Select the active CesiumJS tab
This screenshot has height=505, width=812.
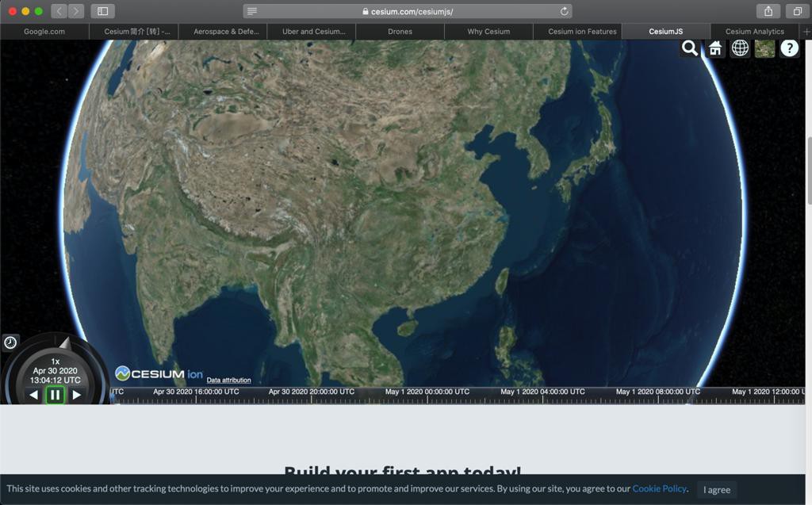[666, 32]
